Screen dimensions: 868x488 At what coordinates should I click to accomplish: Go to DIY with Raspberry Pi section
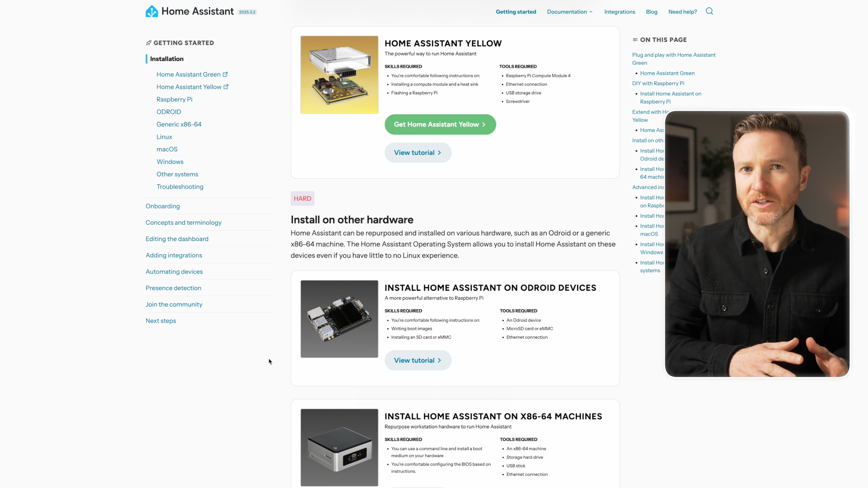(x=658, y=83)
